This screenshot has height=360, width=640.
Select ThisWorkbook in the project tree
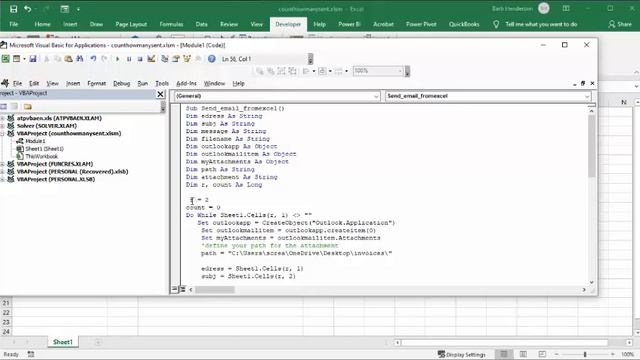[42, 156]
